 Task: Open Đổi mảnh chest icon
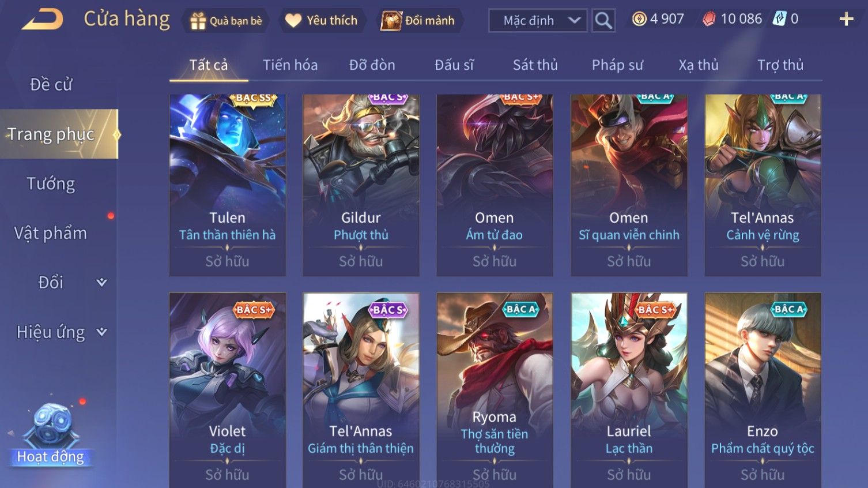[x=391, y=21]
